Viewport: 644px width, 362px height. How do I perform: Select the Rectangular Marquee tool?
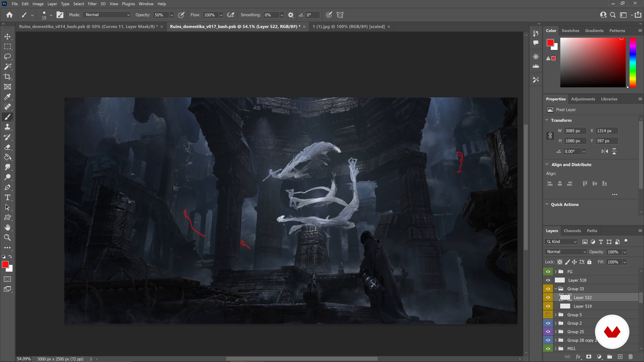[8, 47]
